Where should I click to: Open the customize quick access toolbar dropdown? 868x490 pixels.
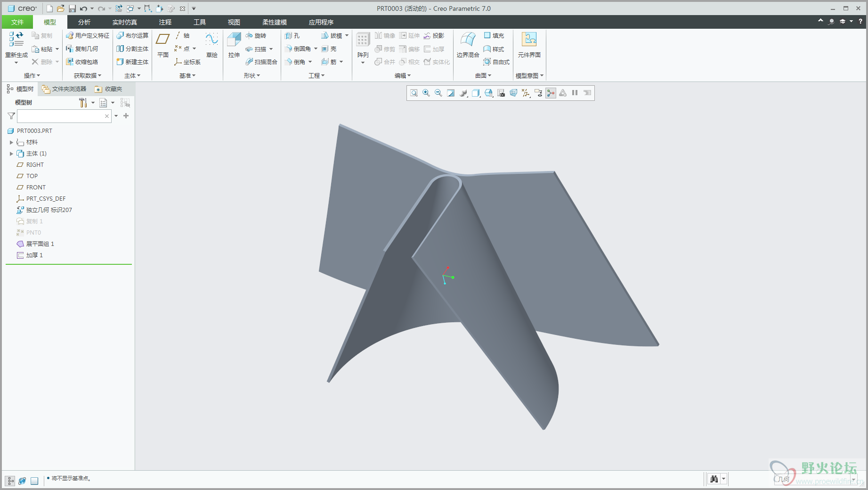194,8
